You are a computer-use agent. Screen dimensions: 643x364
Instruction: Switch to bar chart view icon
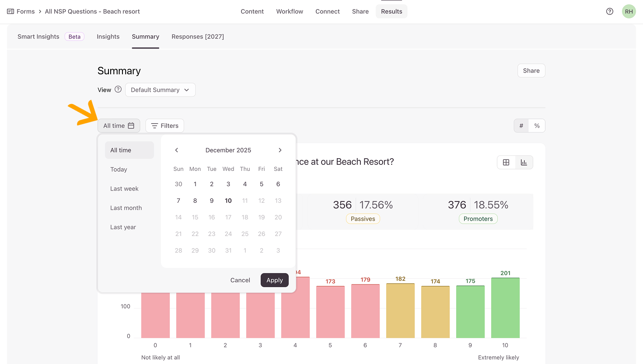click(x=524, y=163)
